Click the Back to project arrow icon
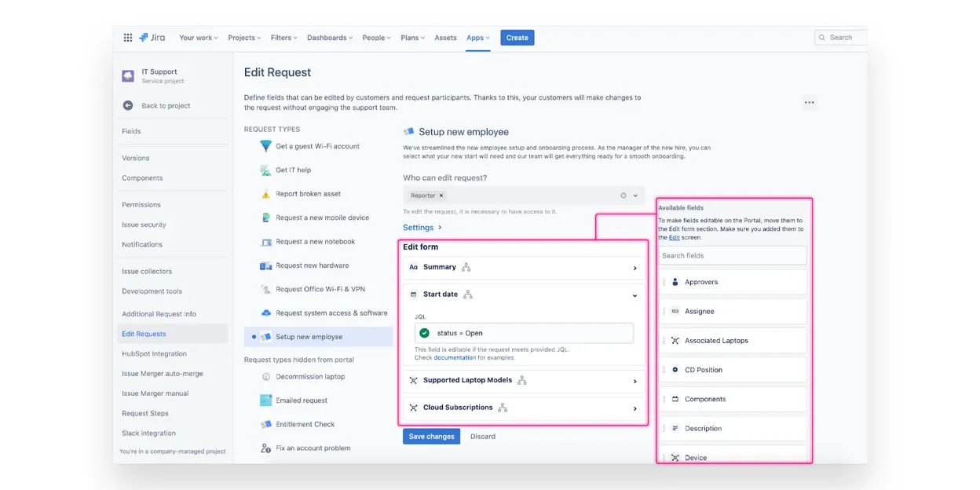 point(128,106)
